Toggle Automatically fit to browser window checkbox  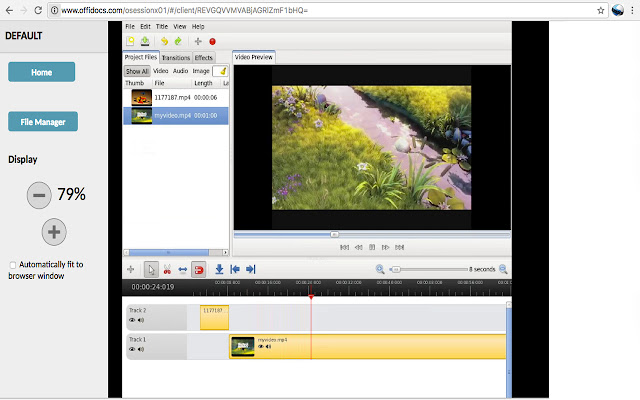[x=12, y=265]
